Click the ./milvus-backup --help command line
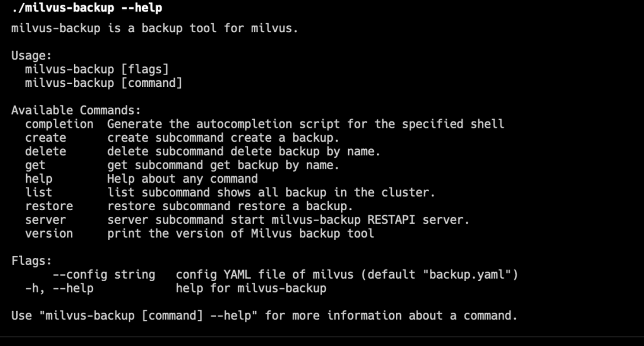The width and height of the screenshot is (644, 346). [x=86, y=8]
